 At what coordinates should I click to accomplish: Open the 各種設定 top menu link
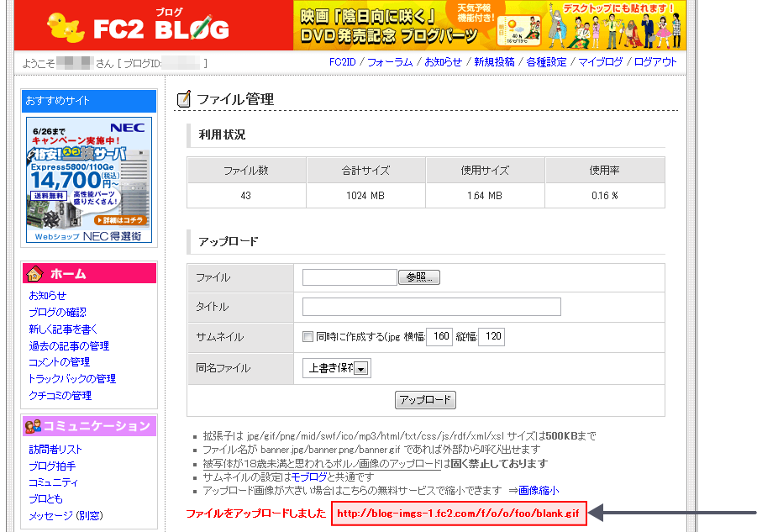point(546,62)
